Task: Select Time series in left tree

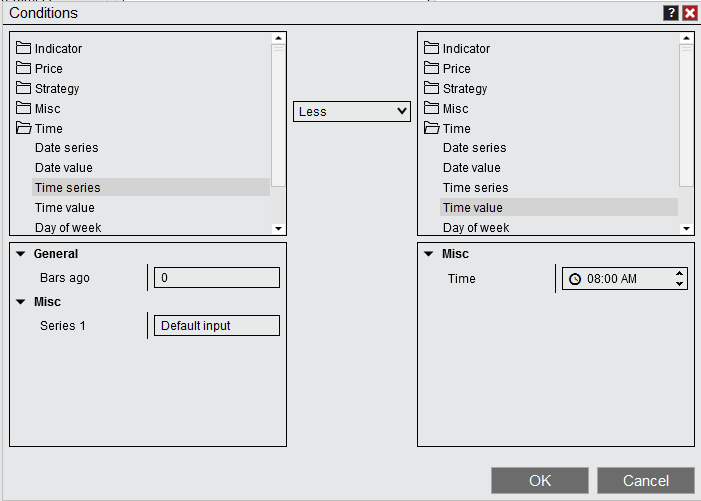Action: tap(151, 188)
